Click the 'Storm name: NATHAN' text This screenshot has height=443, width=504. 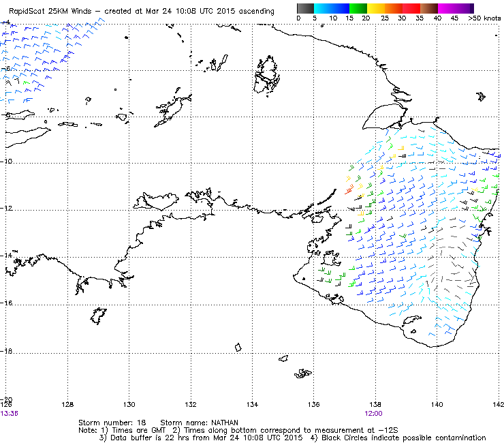[x=200, y=423]
